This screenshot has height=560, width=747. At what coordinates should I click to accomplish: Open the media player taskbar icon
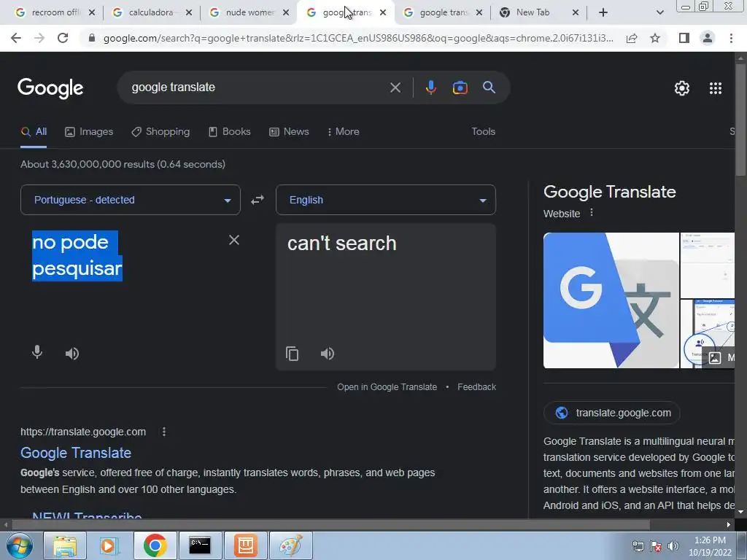[109, 545]
